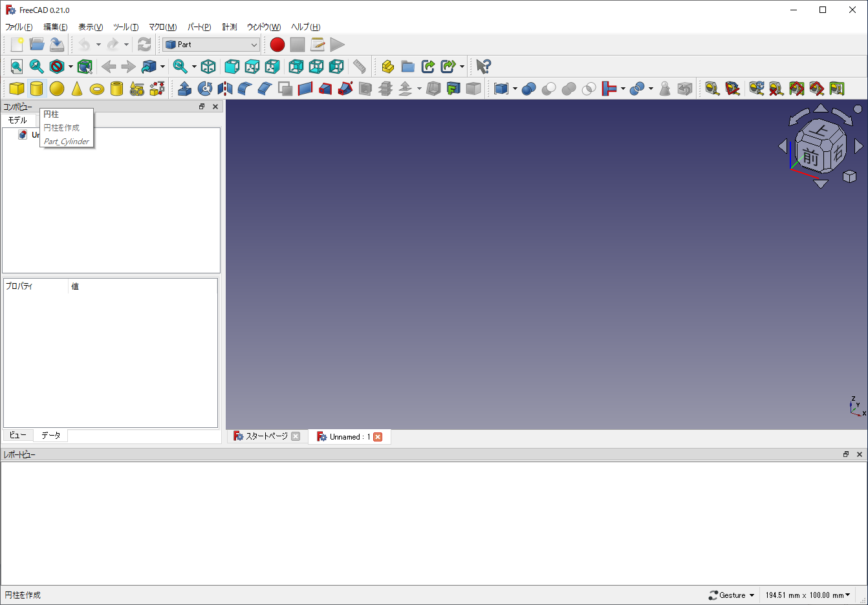Close the スタートページ tab
This screenshot has width=868, height=605.
[x=296, y=436]
